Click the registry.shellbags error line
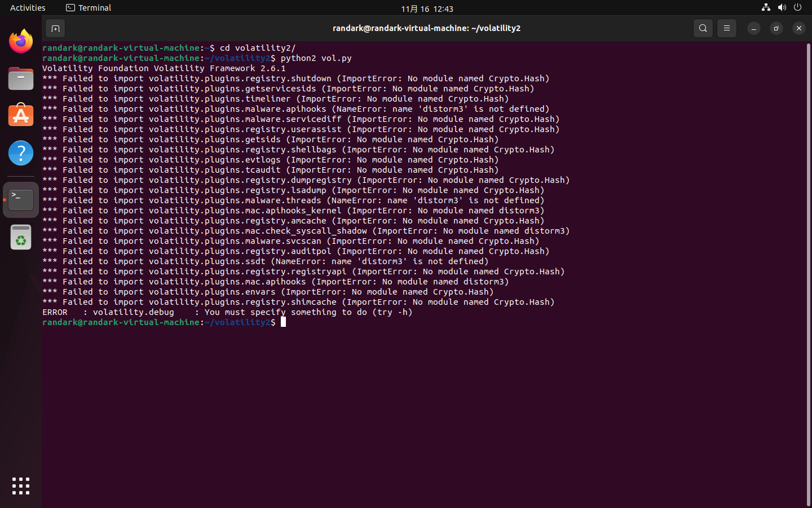 point(298,150)
